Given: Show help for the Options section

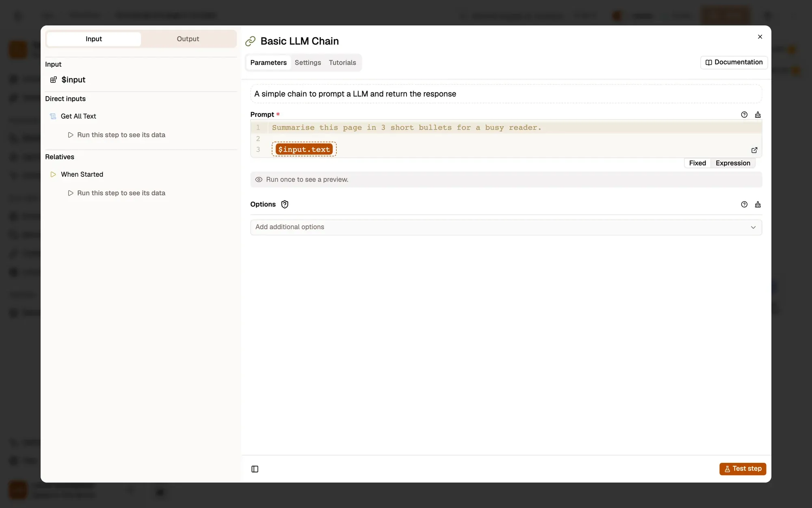Looking at the screenshot, I should [x=744, y=204].
